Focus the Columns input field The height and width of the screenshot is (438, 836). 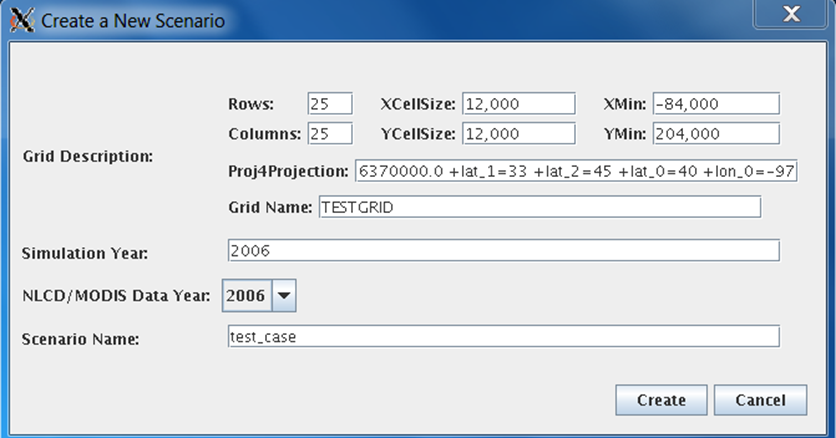click(x=330, y=133)
